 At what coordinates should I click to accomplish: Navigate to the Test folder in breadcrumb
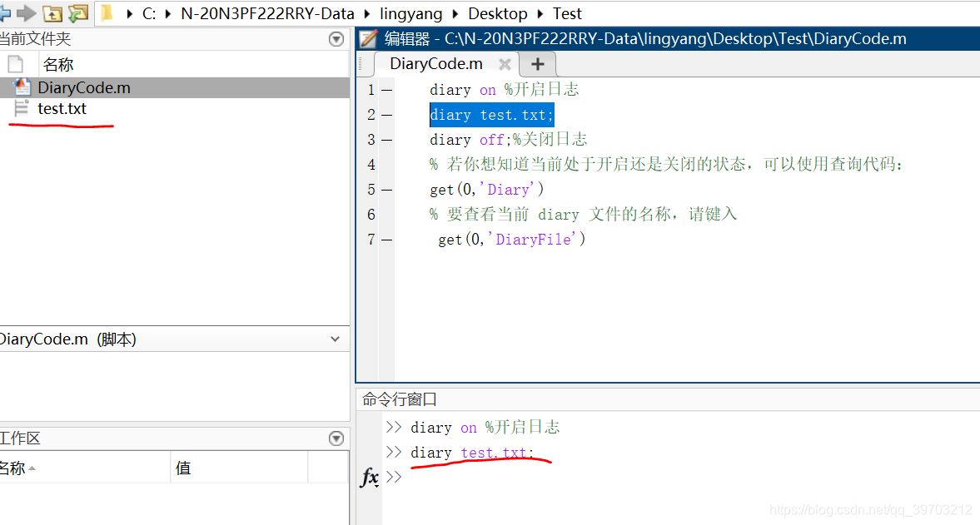[567, 13]
